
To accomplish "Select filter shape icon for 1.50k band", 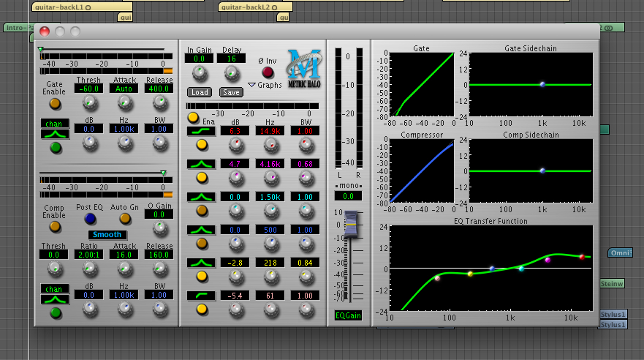I will pyautogui.click(x=201, y=197).
